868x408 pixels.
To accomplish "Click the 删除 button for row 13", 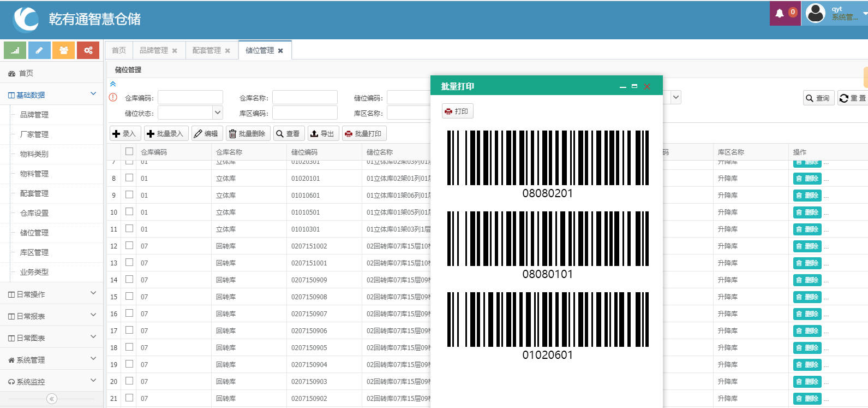I will [807, 263].
